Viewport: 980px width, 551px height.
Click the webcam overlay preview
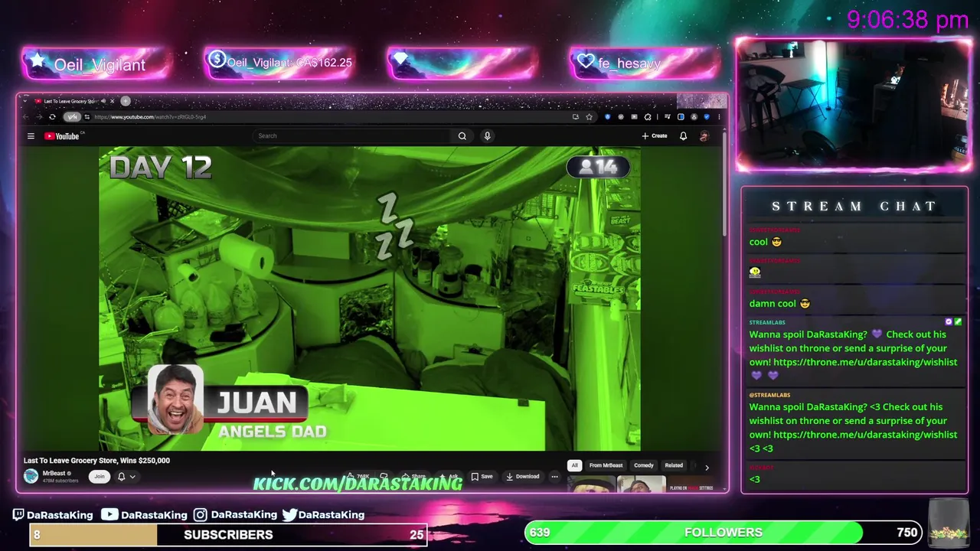(x=854, y=105)
